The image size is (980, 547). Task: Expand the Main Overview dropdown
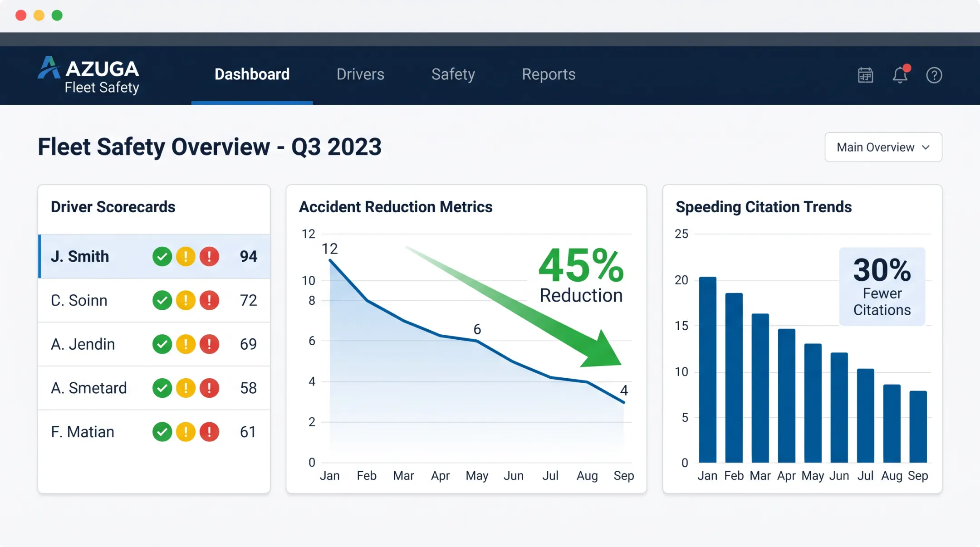883,147
